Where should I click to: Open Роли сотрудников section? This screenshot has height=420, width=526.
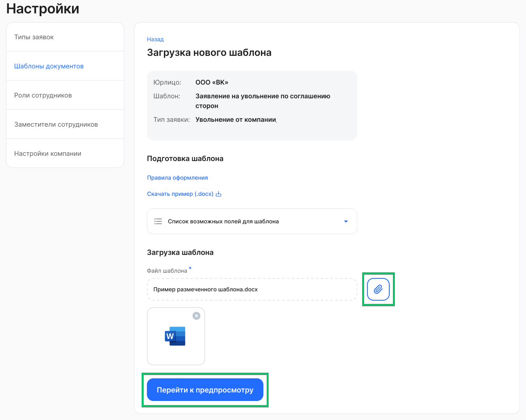pos(65,95)
